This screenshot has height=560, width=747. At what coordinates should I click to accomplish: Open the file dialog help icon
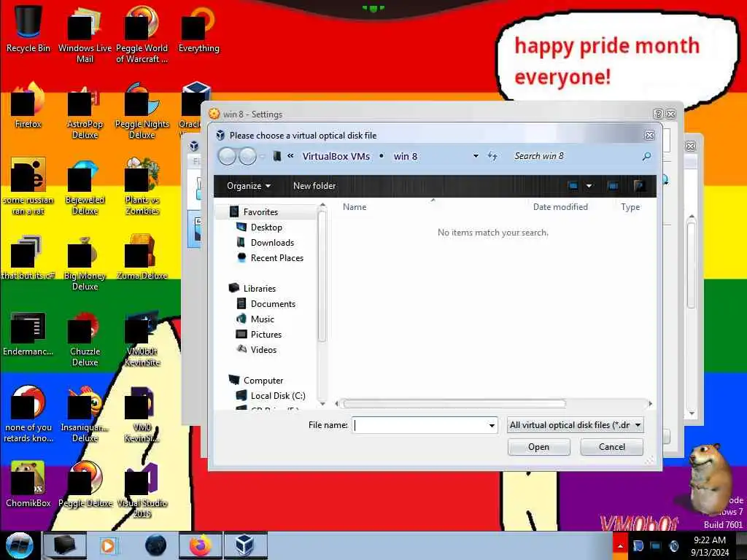point(639,186)
